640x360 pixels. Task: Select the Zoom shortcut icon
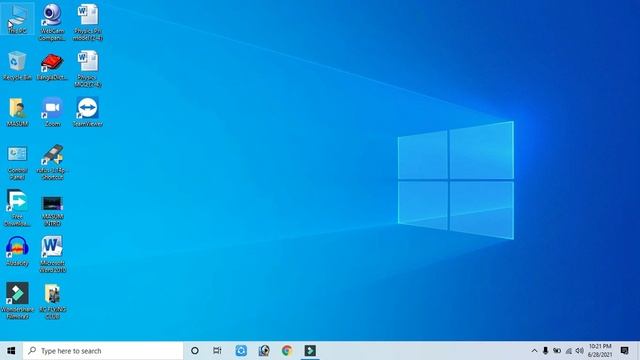[x=52, y=112]
